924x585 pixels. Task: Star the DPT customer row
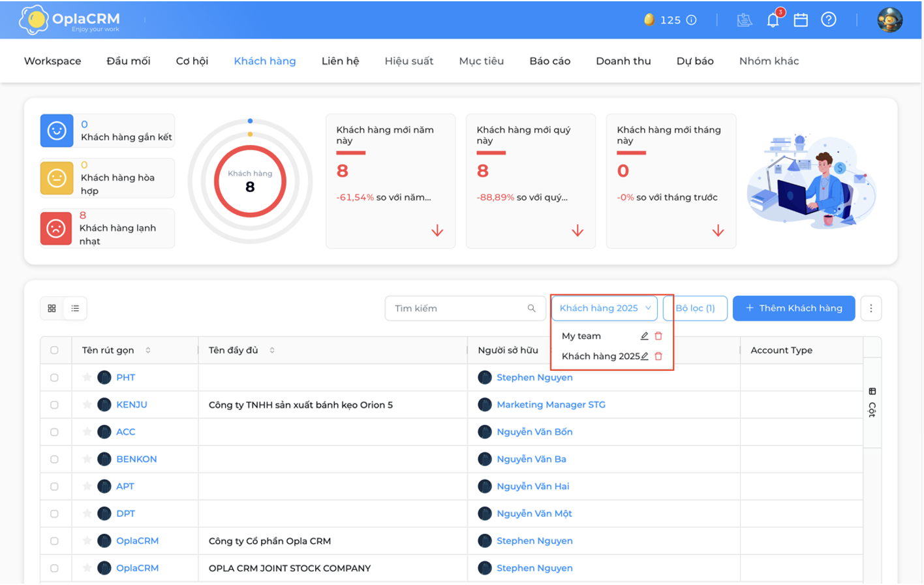coord(87,514)
